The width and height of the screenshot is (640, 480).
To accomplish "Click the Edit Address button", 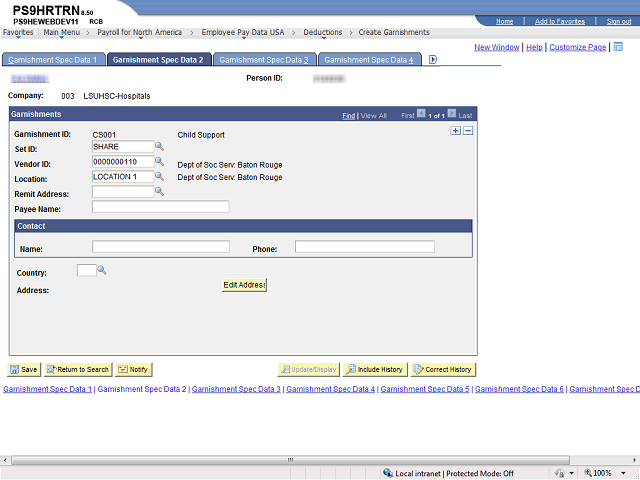I will pyautogui.click(x=244, y=285).
